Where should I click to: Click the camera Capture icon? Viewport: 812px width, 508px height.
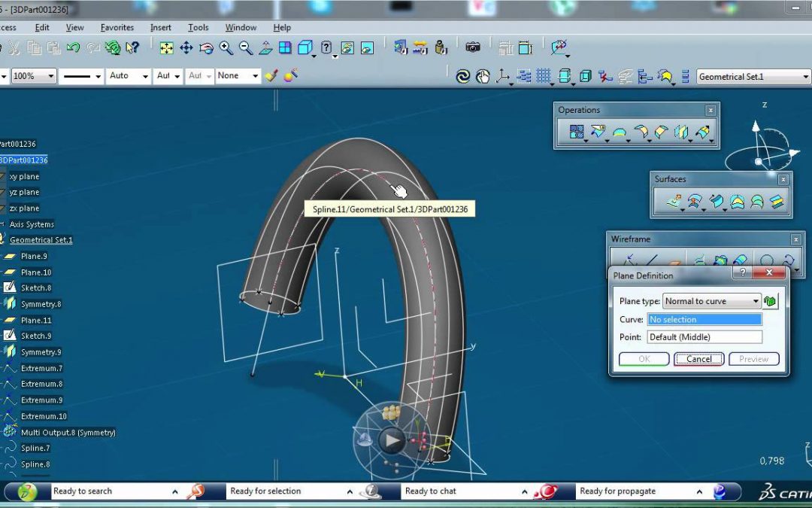click(472, 47)
